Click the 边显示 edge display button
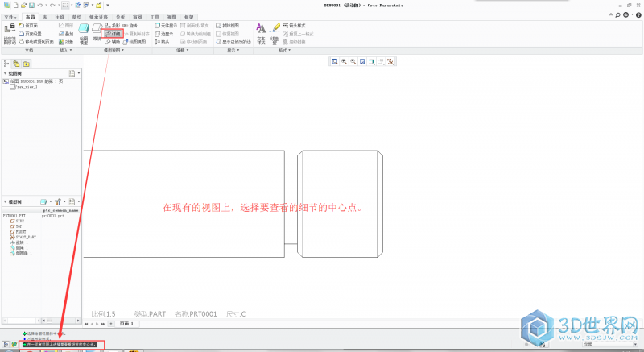 [164, 34]
